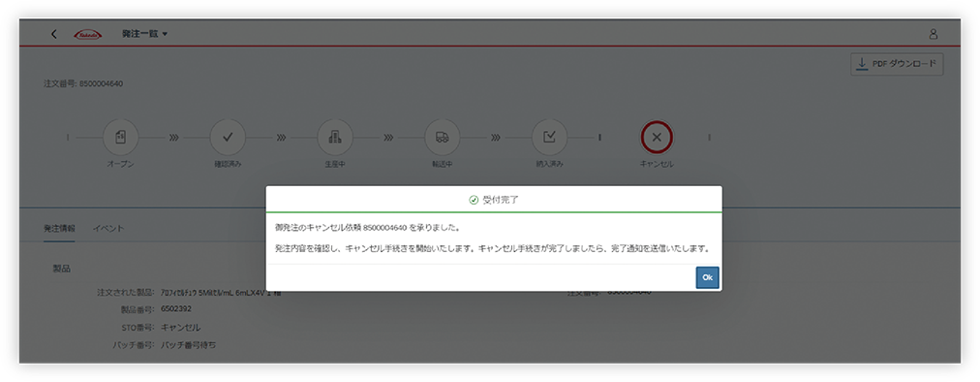The image size is (980, 382).
Task: Click the Takeda logo in the header
Action: tap(87, 35)
